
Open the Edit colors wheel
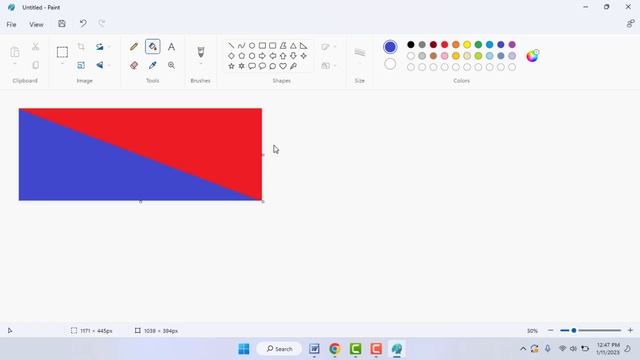(x=532, y=56)
